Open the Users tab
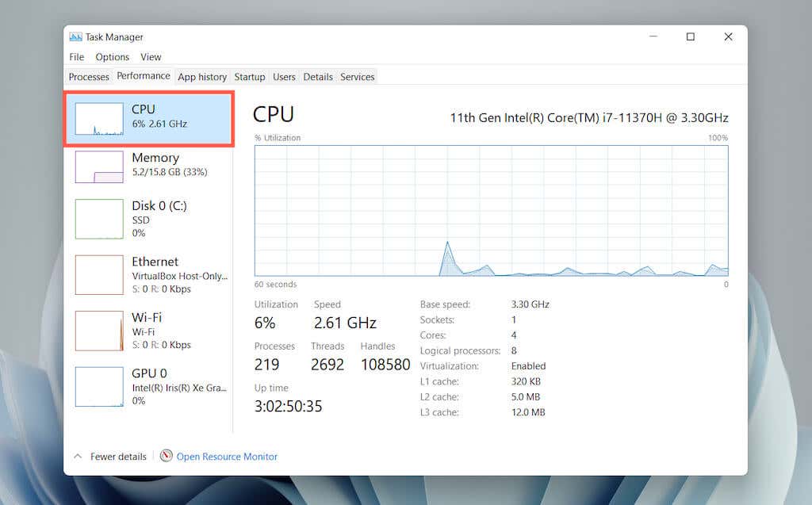Viewport: 812px width, 505px height. pyautogui.click(x=284, y=77)
